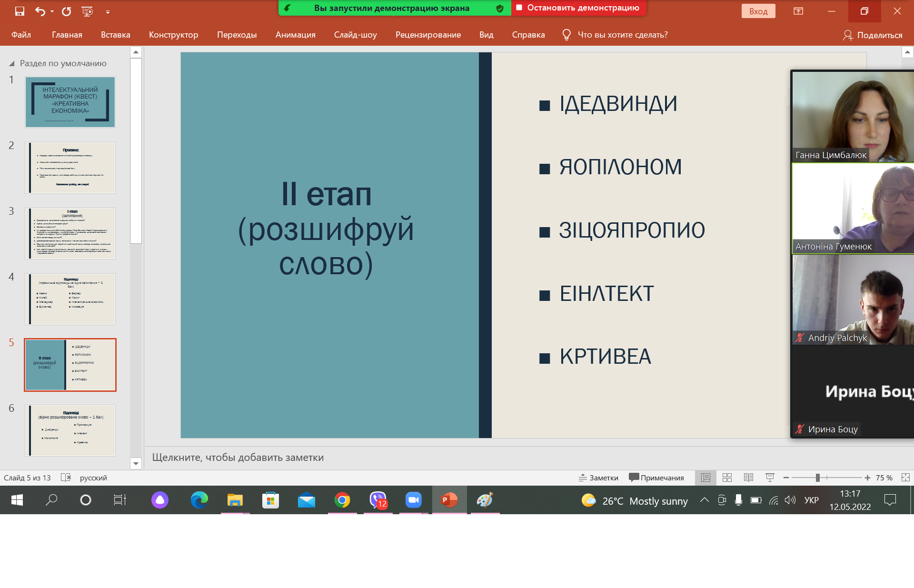
Task: Fit slide to current window icon
Action: (x=905, y=478)
